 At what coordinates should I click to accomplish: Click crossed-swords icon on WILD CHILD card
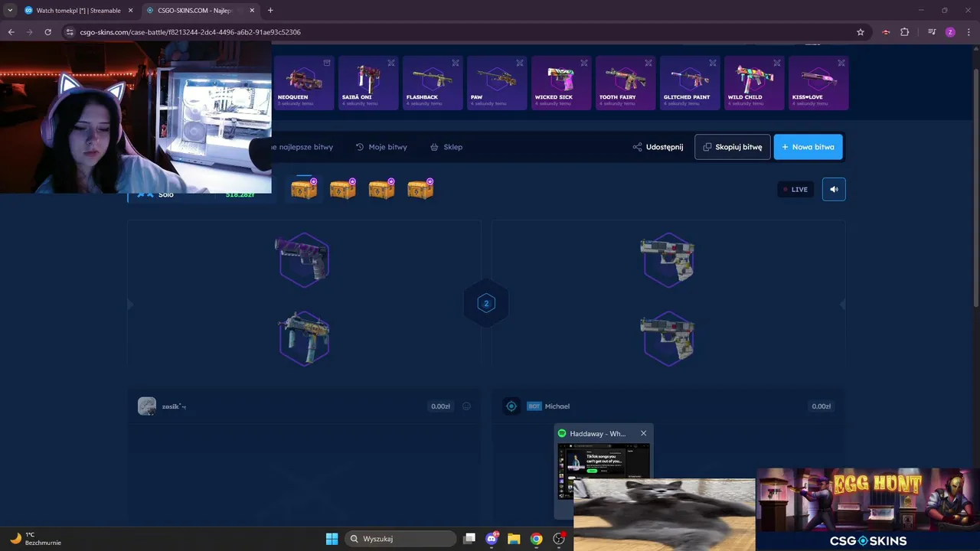point(777,63)
